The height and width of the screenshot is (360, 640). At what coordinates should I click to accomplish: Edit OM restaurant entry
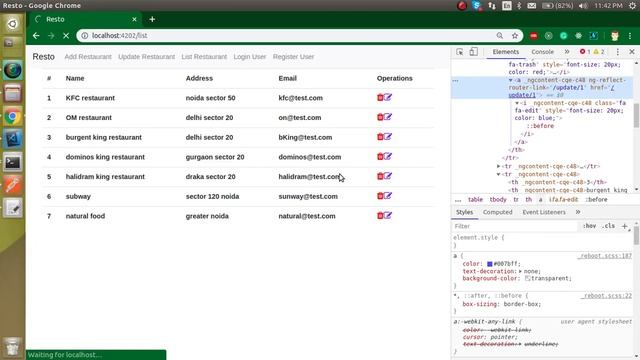click(x=388, y=117)
